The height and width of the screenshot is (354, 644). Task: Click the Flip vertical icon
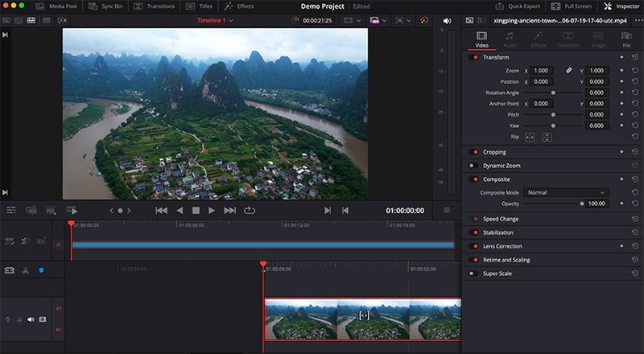pyautogui.click(x=547, y=137)
